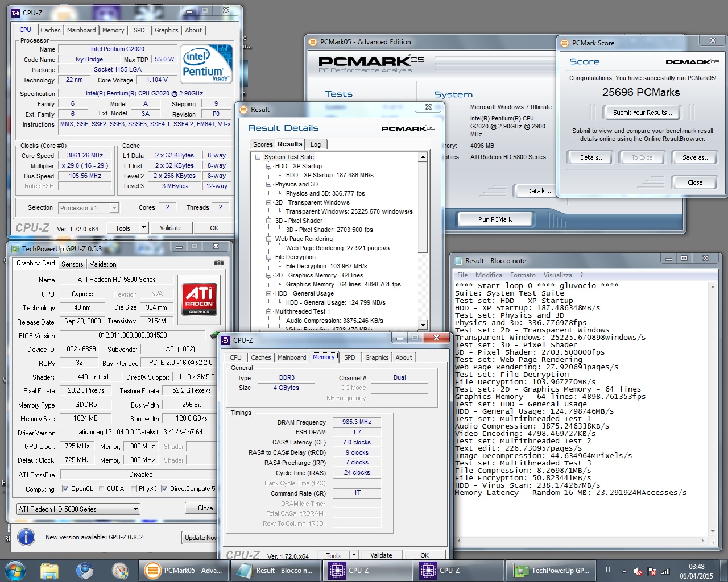The height and width of the screenshot is (582, 728).
Task: Click Validate in the top CPU-Z window
Action: [171, 228]
